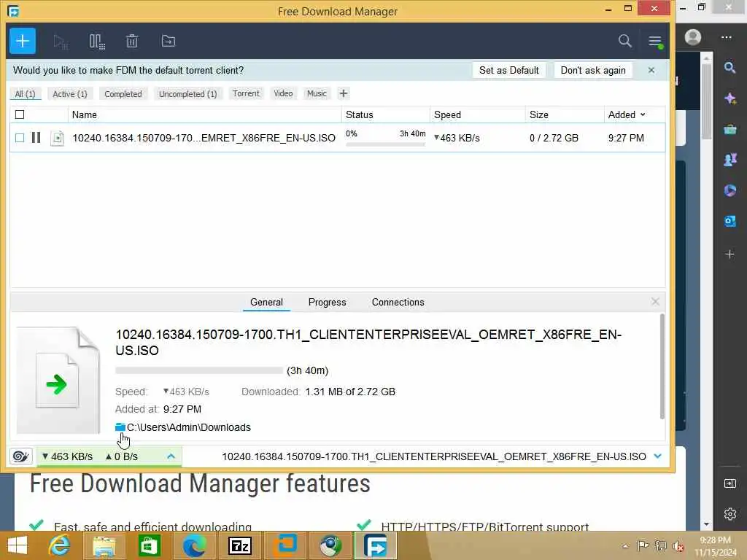Filter by the Torrent tag
Viewport: 747px width, 560px height.
pyautogui.click(x=246, y=93)
